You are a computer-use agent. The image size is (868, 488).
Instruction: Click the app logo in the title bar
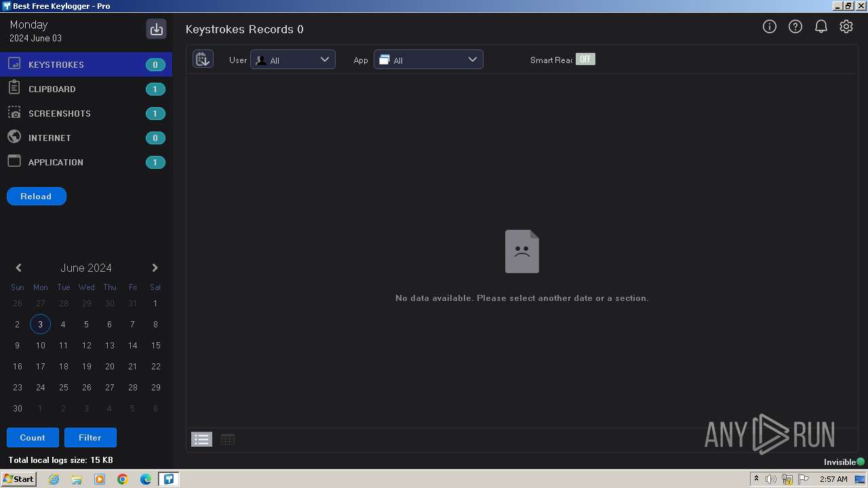6,5
